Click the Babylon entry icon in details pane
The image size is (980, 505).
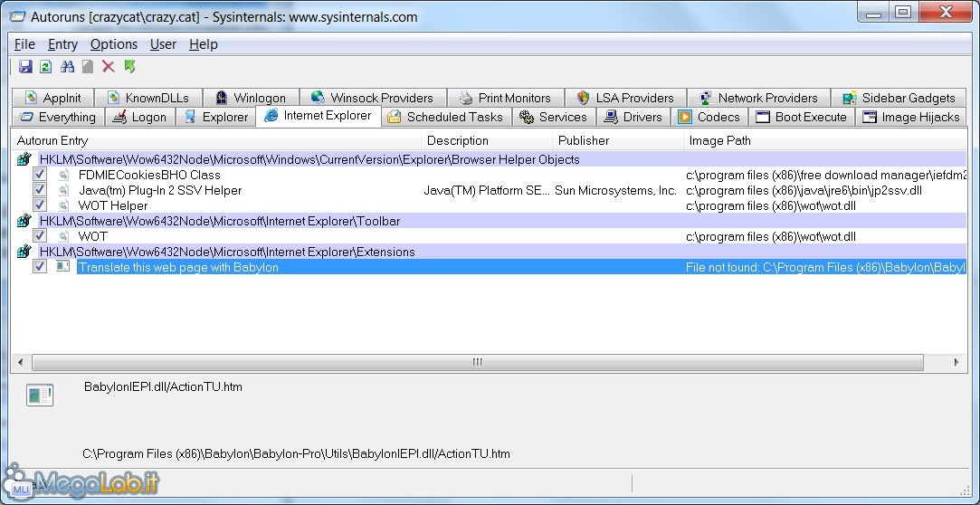point(40,395)
